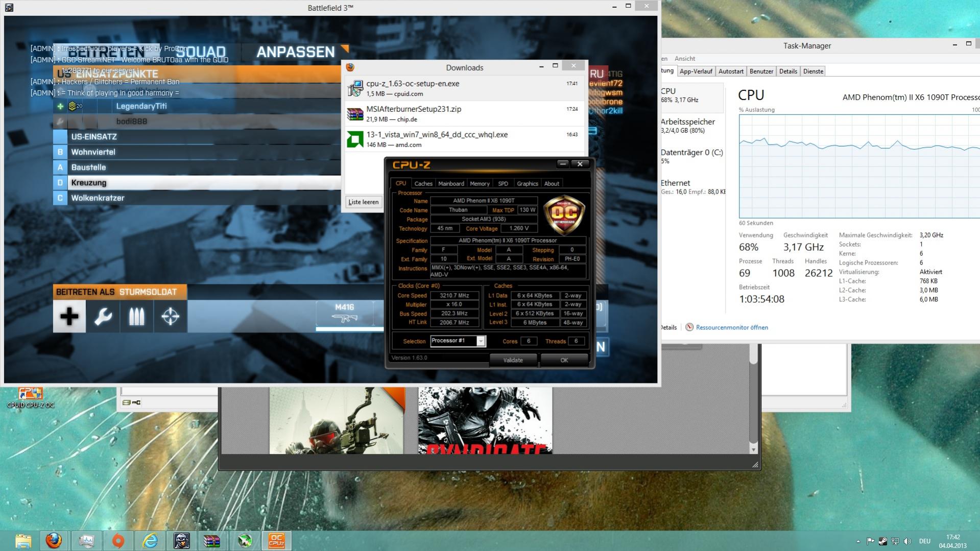Select the crosshair recon kit icon
This screenshot has width=980, height=551.
(x=170, y=316)
